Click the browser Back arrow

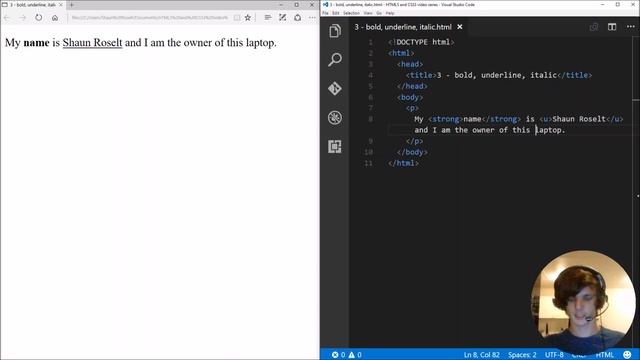tap(7, 18)
